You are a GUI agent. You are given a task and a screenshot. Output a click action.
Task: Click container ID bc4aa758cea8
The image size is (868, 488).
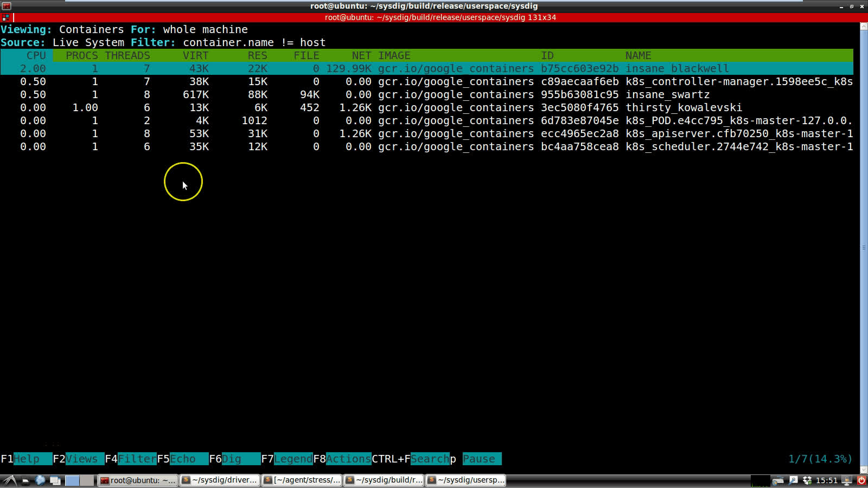pos(580,146)
